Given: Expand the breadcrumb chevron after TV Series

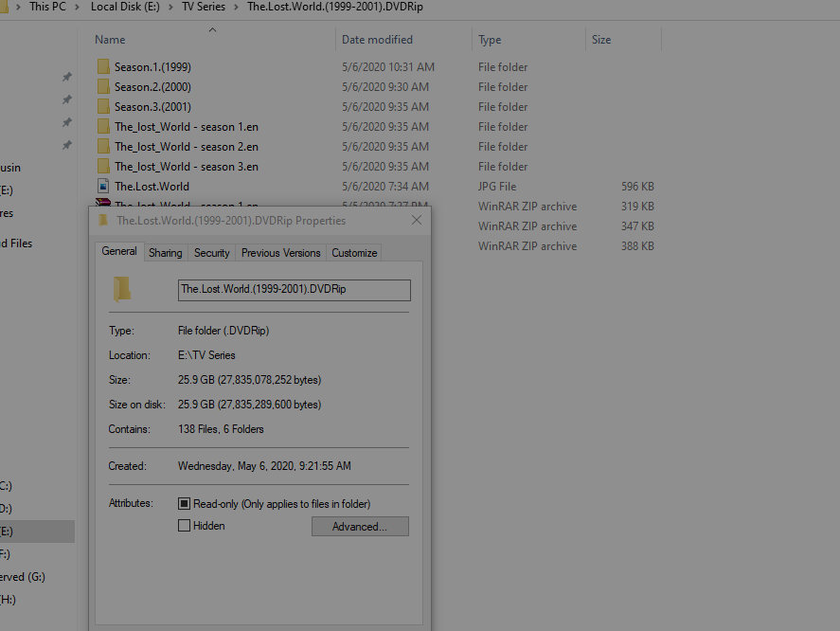Looking at the screenshot, I should [236, 7].
